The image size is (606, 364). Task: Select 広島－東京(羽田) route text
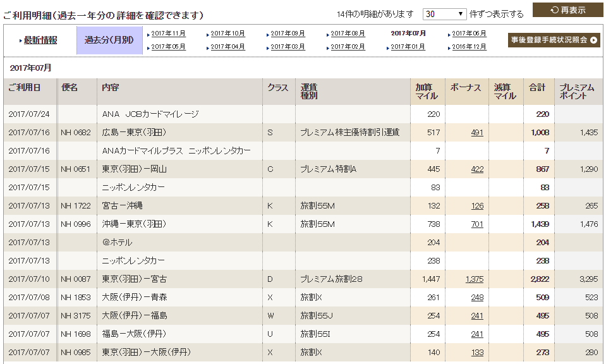click(134, 133)
